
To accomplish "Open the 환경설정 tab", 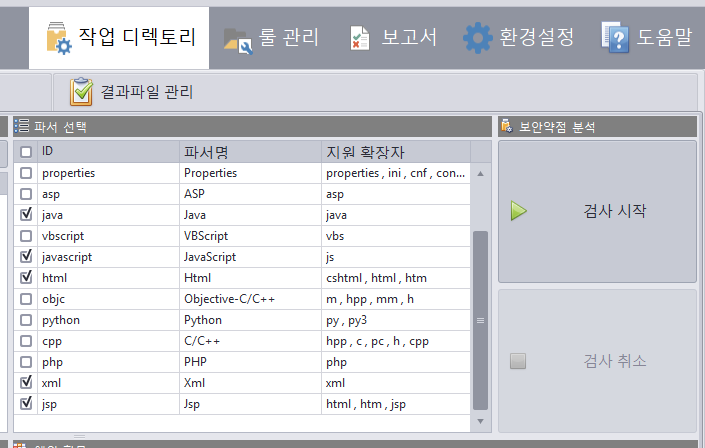I will [x=518, y=38].
